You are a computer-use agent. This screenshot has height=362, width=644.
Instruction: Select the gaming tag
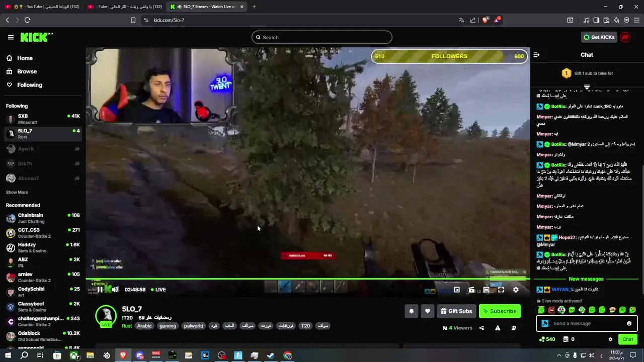pos(168,326)
